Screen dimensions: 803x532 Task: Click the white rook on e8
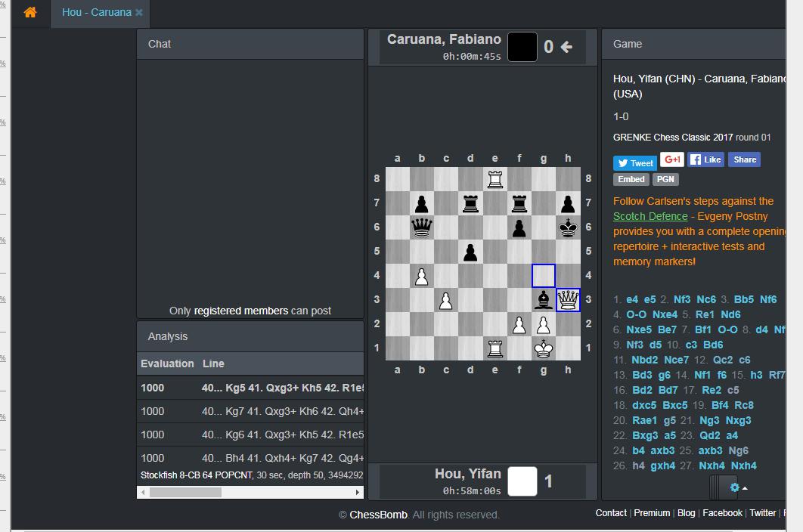click(495, 179)
